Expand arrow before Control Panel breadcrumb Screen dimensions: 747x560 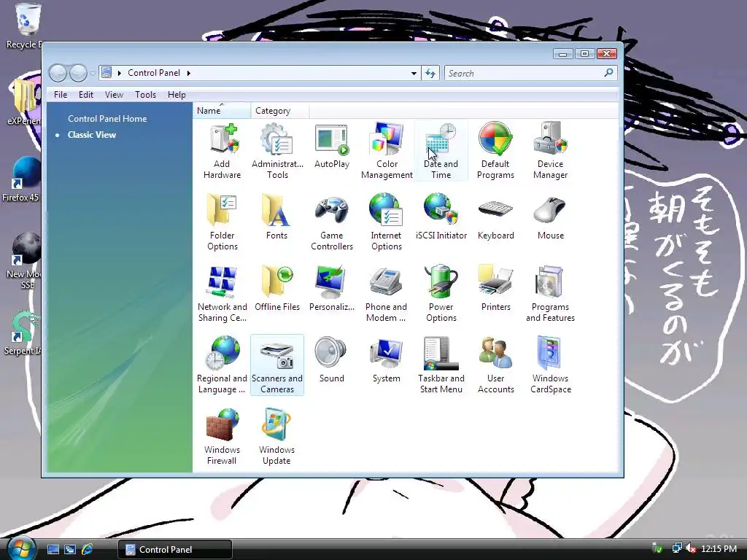(x=119, y=73)
